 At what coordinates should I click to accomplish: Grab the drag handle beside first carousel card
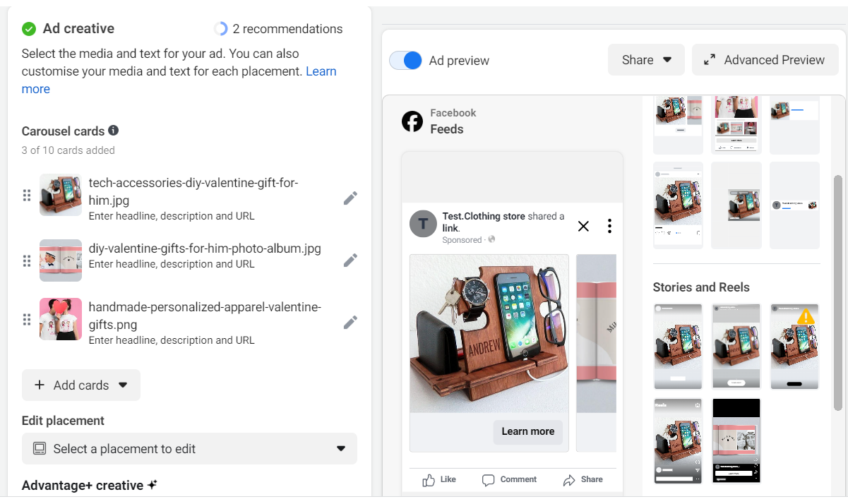(x=26, y=195)
